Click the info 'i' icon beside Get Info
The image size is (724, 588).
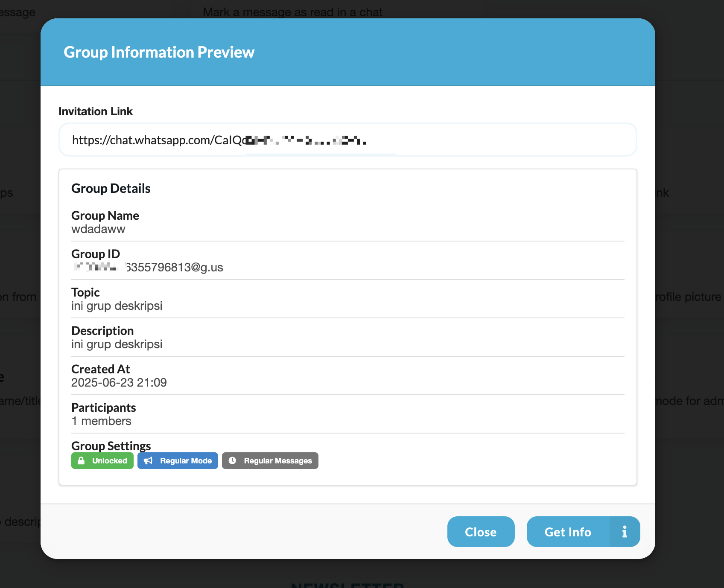click(x=625, y=532)
